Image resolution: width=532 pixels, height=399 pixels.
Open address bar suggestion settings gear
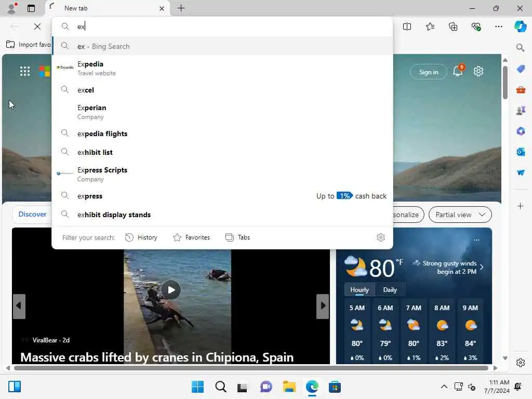pyautogui.click(x=381, y=237)
